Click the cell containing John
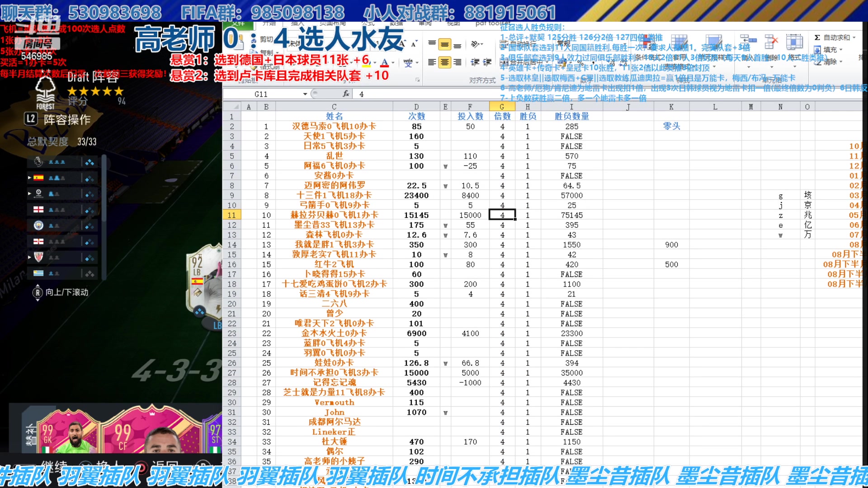The width and height of the screenshot is (868, 488). pyautogui.click(x=334, y=412)
